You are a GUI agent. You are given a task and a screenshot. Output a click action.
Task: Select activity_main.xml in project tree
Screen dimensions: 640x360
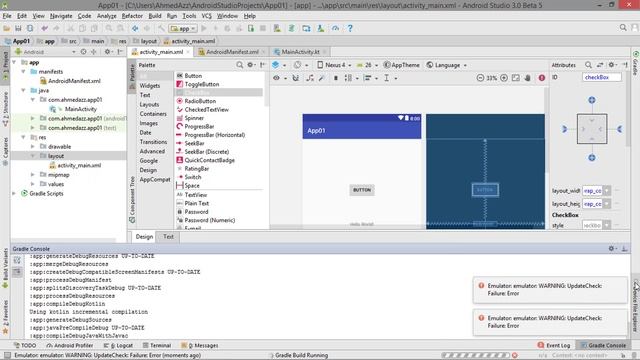(x=79, y=165)
